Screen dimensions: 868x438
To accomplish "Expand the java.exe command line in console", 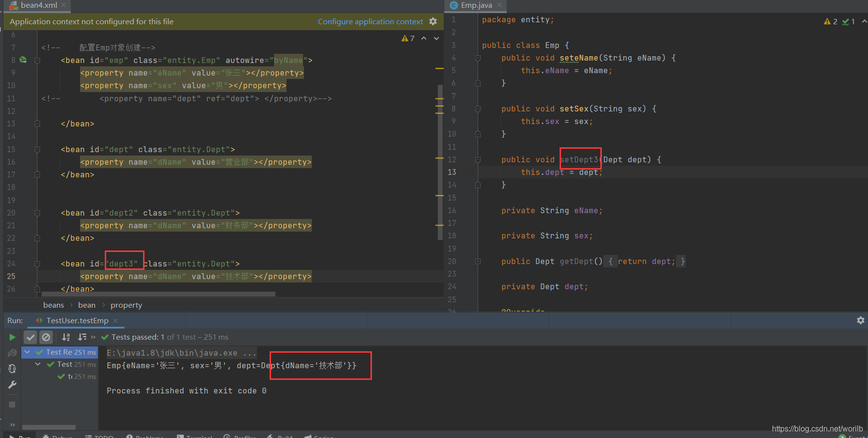I will (181, 353).
